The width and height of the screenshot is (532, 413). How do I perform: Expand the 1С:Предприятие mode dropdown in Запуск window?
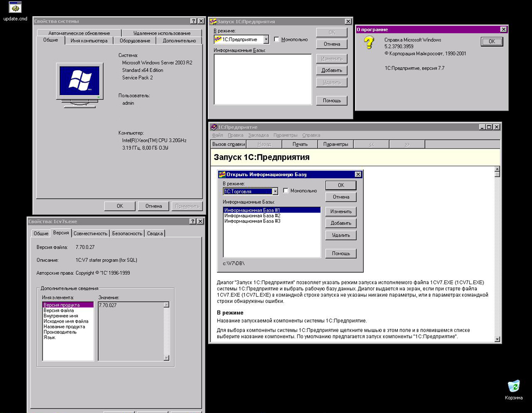266,39
